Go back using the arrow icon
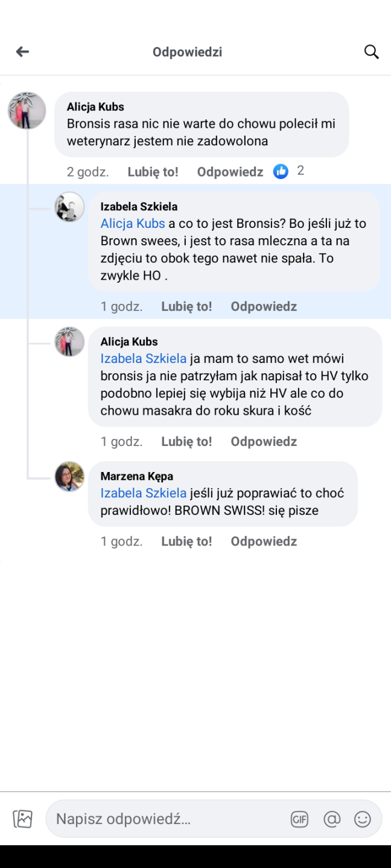The height and width of the screenshot is (868, 391). 22,52
